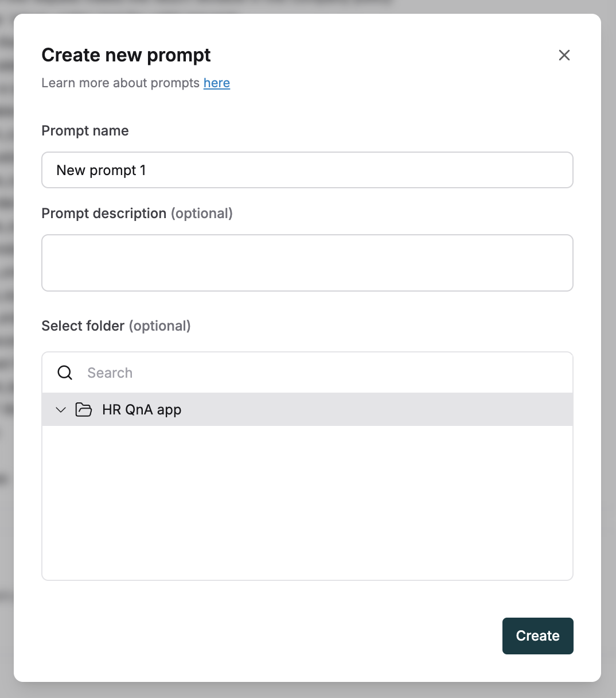
Task: Collapse the HR QnA app chevron
Action: 61,410
